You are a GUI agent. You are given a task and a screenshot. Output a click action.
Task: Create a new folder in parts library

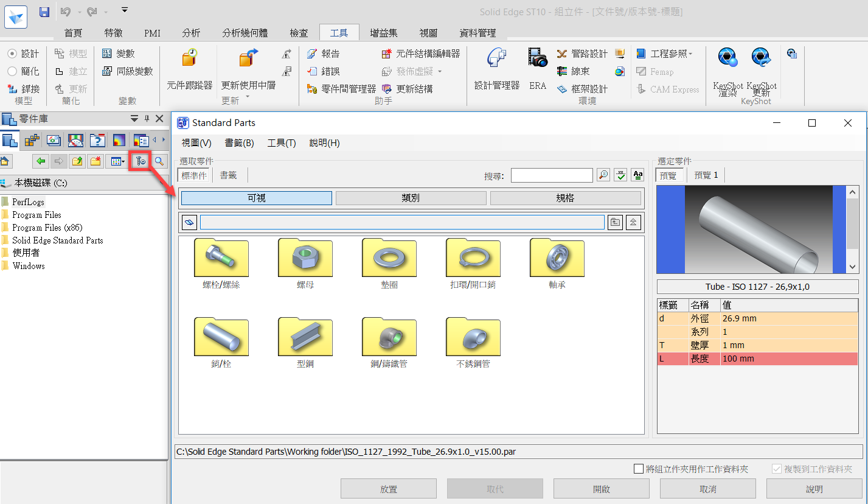[x=95, y=161]
